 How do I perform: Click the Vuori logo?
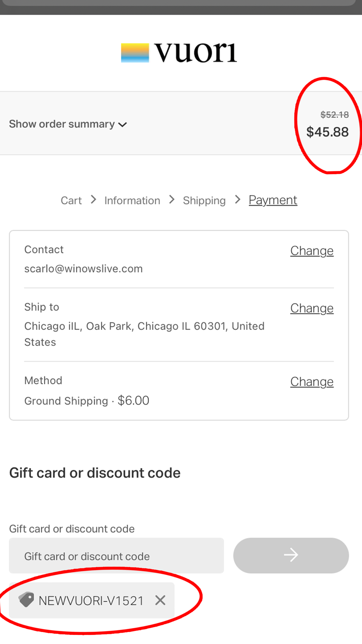click(179, 53)
